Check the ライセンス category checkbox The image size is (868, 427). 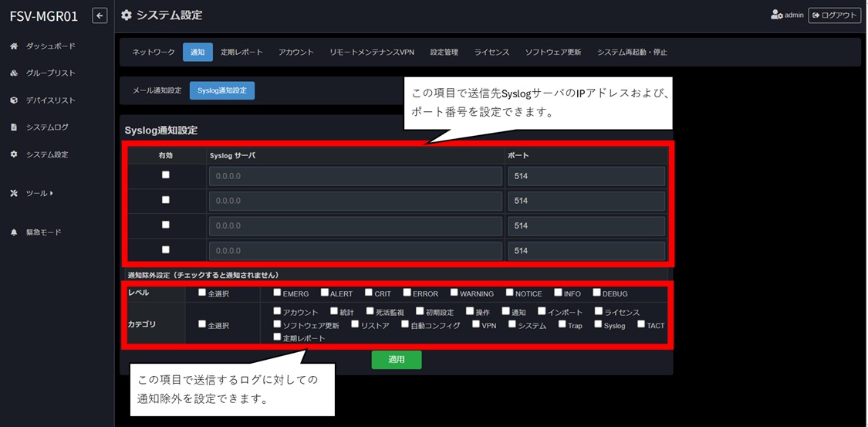[599, 311]
